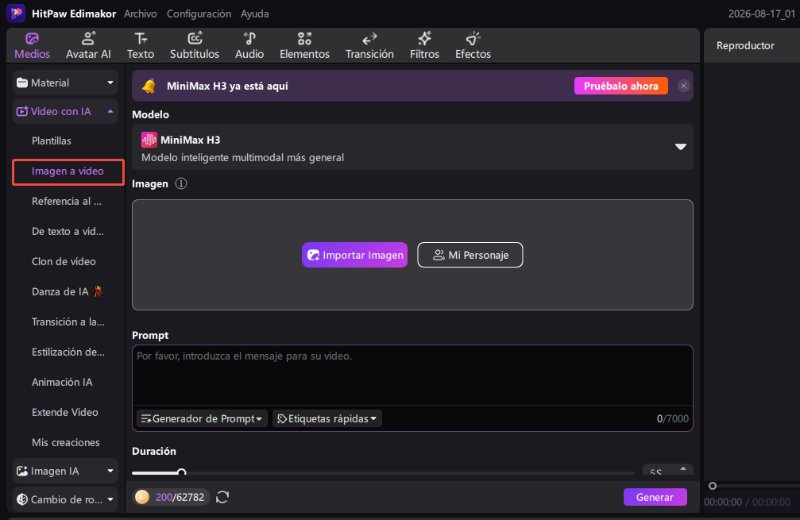Expand the Material section
800x520 pixels.
[x=65, y=83]
